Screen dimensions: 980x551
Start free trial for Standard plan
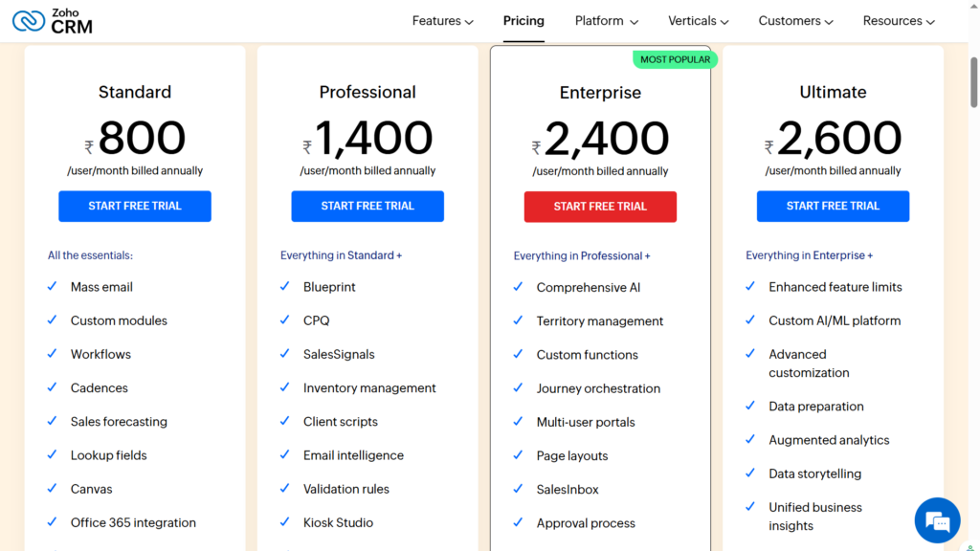point(135,206)
